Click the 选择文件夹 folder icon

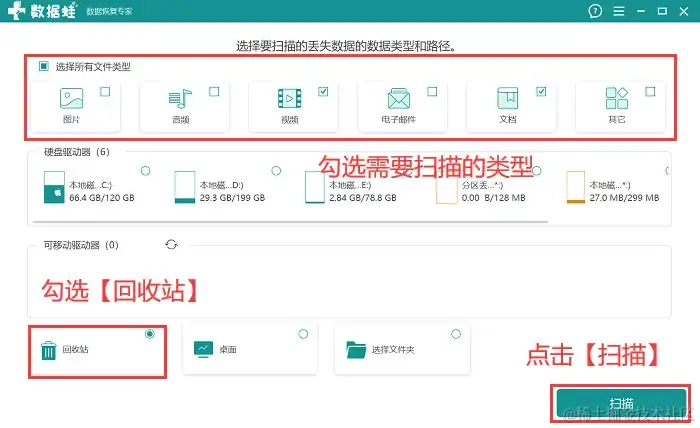[356, 350]
